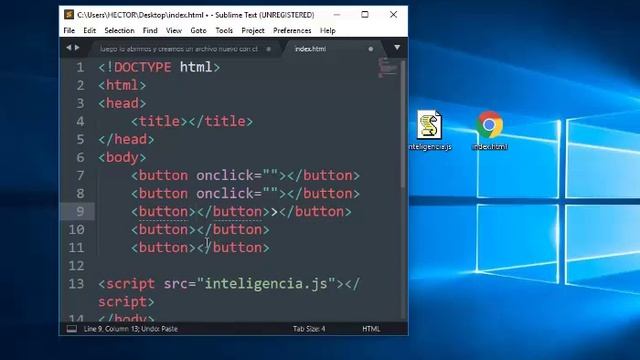This screenshot has width=640, height=360.
Task: Switch to the 'luego lo abrimos' tab
Action: [x=179, y=49]
